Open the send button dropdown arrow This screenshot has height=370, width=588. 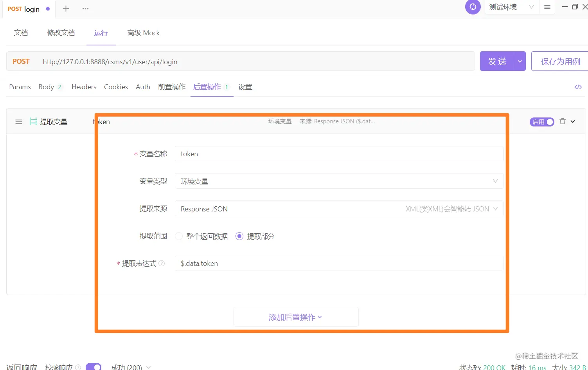[520, 61]
